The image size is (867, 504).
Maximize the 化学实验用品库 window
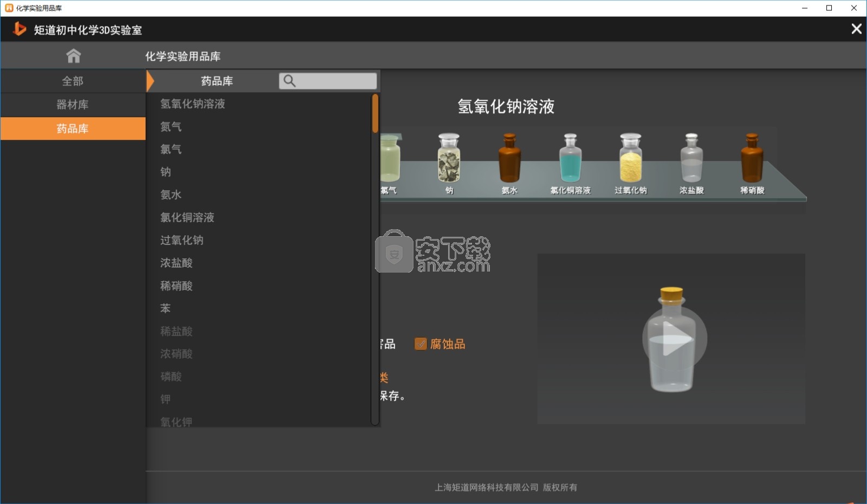click(x=829, y=8)
